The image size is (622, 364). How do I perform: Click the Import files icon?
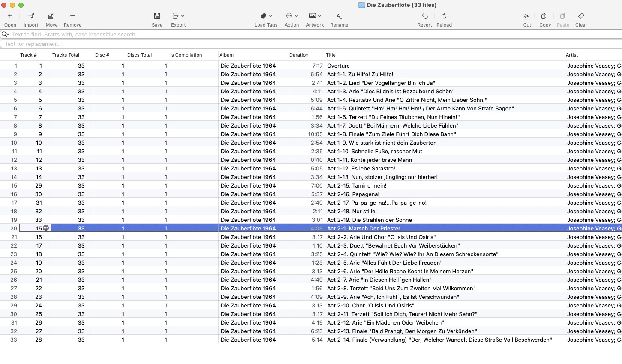click(31, 16)
